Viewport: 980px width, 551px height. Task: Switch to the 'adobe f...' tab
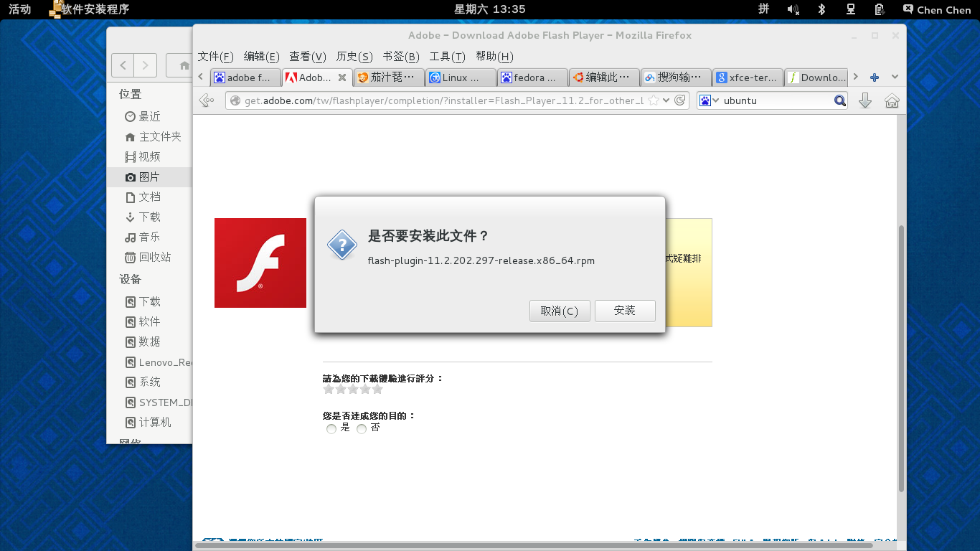[x=245, y=77]
